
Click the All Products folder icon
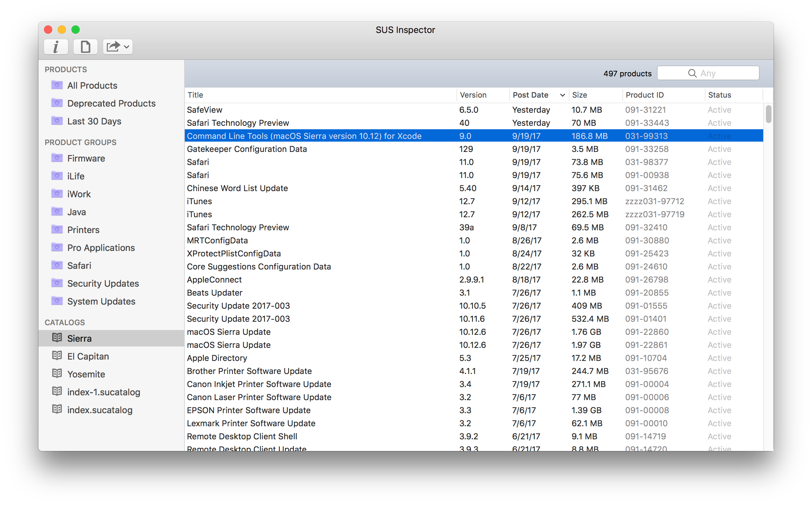57,85
